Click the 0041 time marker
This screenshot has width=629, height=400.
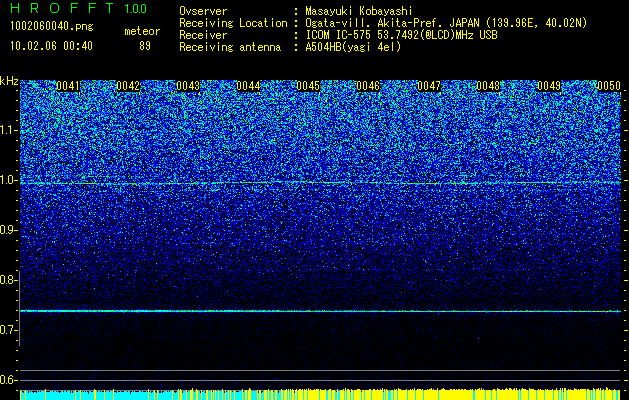tap(68, 86)
